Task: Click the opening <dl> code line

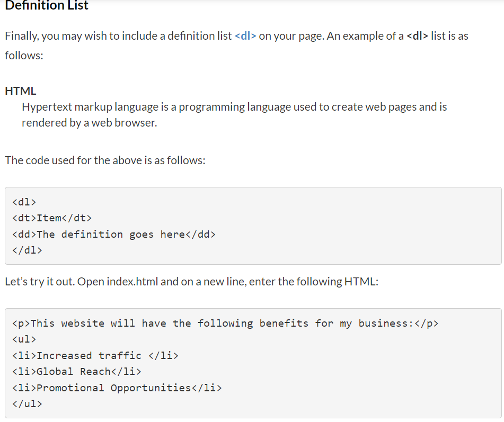Action: tap(24, 202)
